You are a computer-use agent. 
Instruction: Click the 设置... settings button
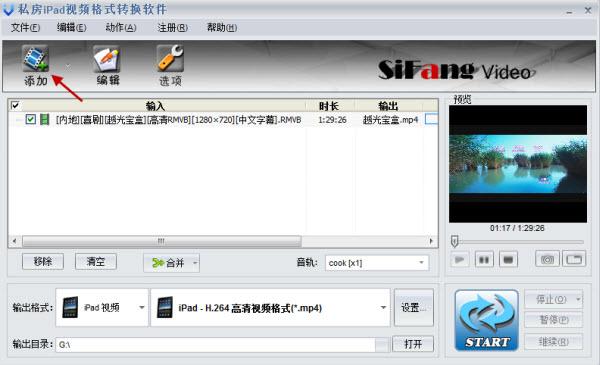tap(414, 308)
